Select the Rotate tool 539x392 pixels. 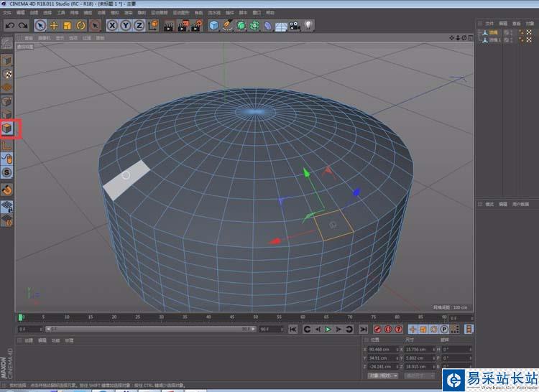point(80,26)
